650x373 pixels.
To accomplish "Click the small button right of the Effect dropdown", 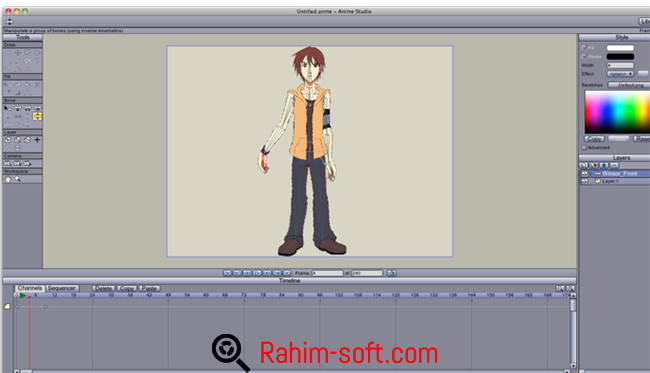I will [643, 74].
